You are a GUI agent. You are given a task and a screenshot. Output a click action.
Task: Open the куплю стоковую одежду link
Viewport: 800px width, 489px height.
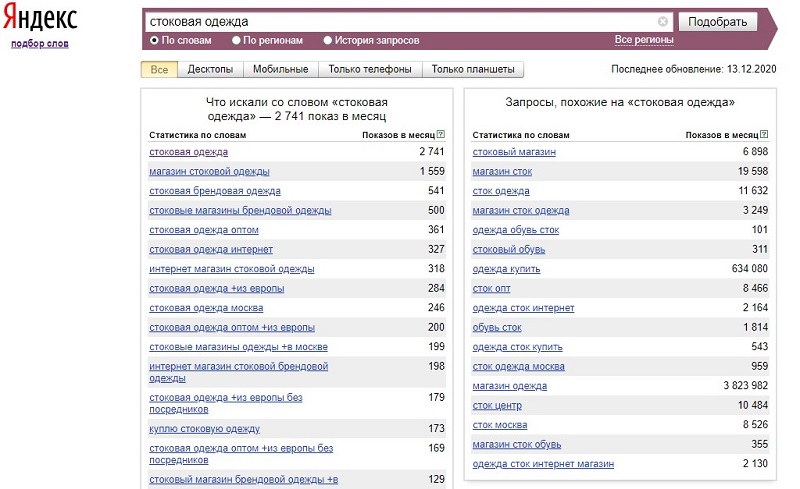coord(205,429)
